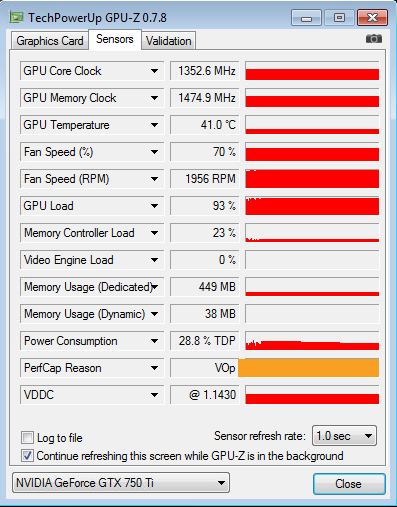Click the camera screenshot icon

point(374,39)
